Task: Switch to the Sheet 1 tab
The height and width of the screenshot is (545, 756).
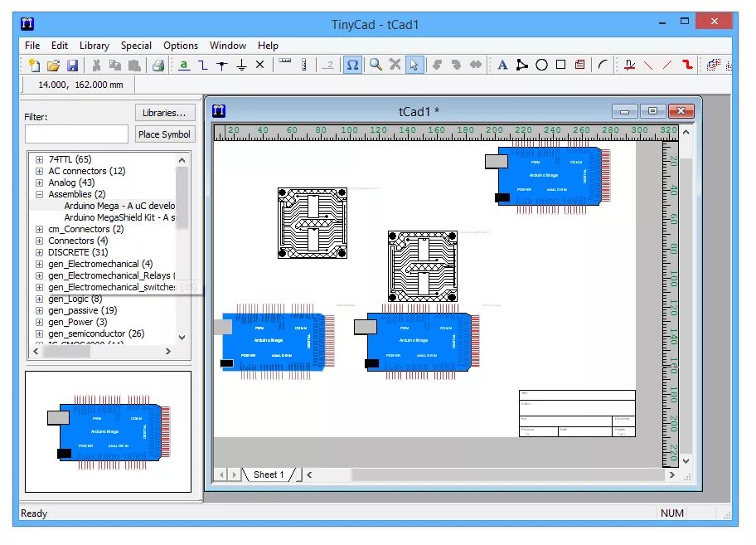Action: click(269, 474)
